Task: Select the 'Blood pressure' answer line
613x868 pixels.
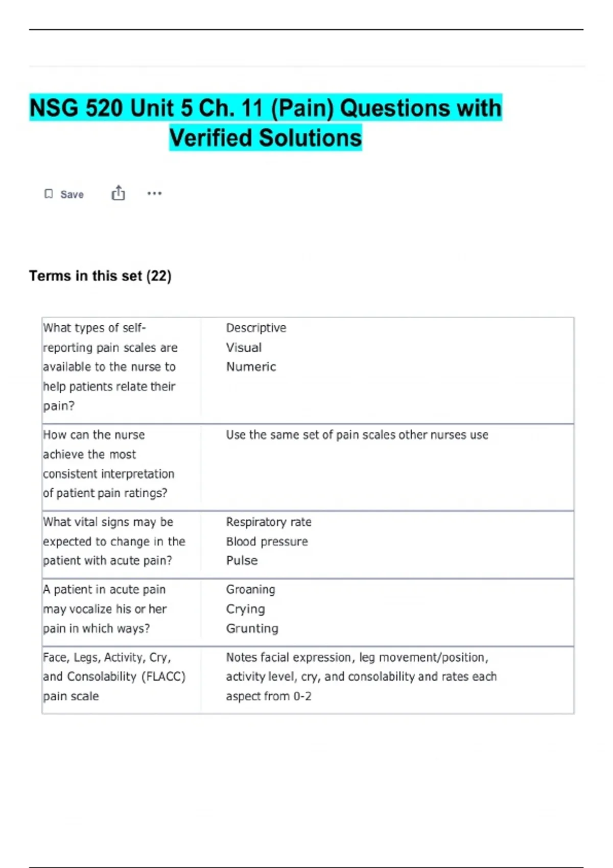Action: click(x=267, y=541)
